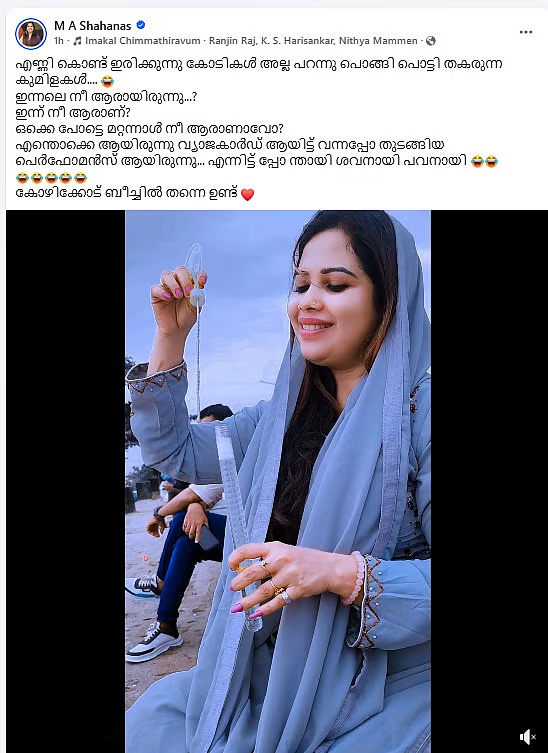
Task: Unmute the video with the speaker icon
Action: (528, 736)
